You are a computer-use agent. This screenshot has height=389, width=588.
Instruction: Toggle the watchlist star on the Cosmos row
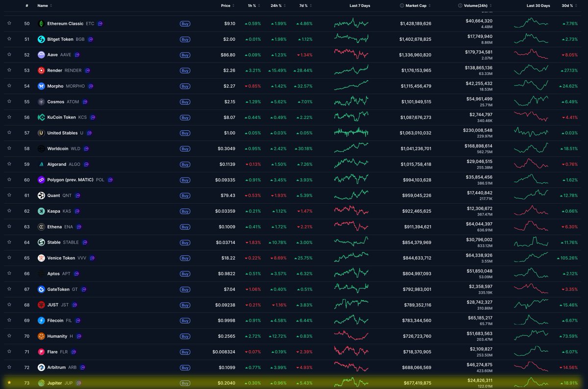point(9,102)
